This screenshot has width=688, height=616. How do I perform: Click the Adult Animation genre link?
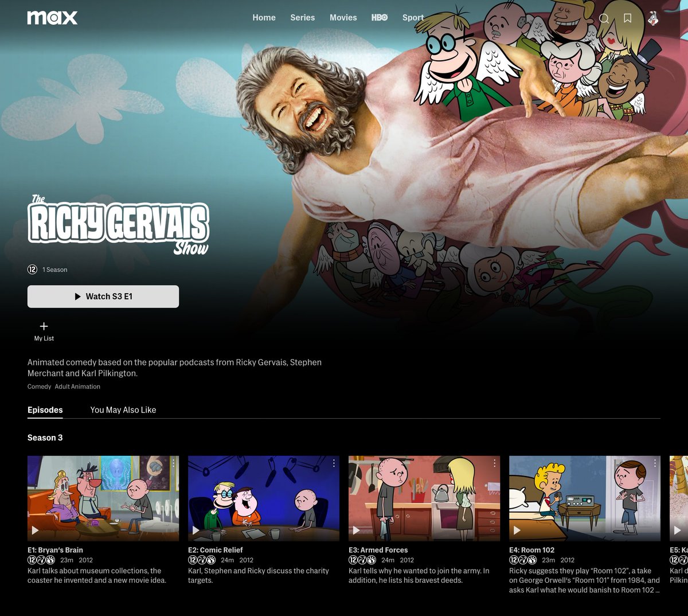77,387
